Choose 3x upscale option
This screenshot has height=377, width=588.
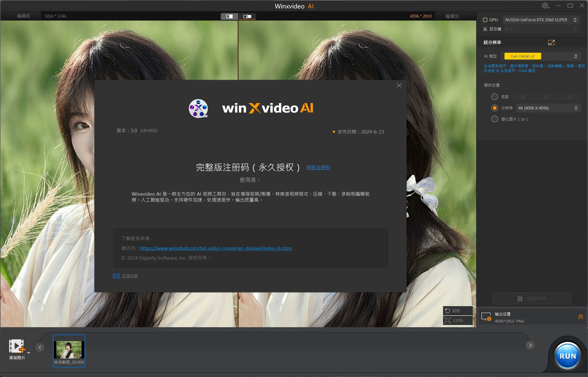[546, 97]
